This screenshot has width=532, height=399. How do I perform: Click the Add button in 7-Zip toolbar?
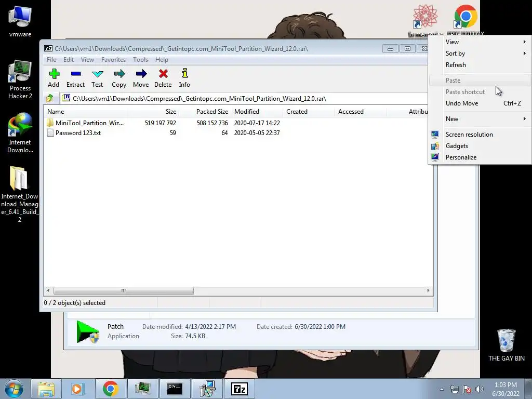point(54,78)
